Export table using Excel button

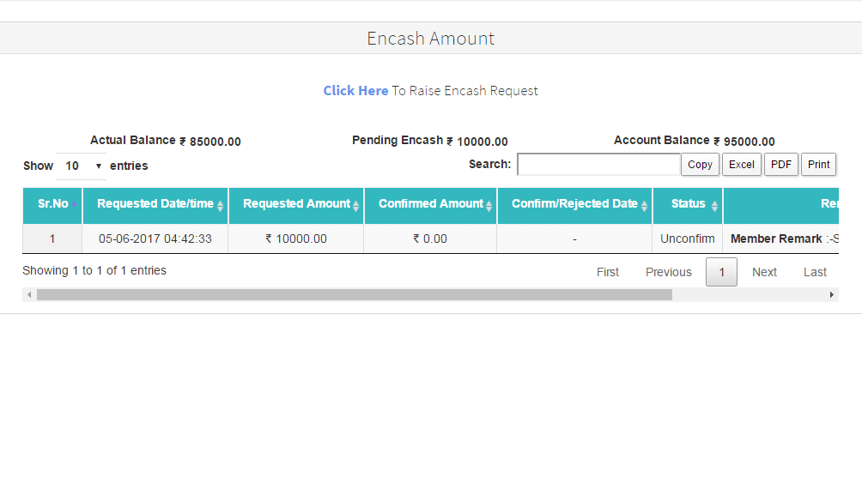tap(741, 165)
